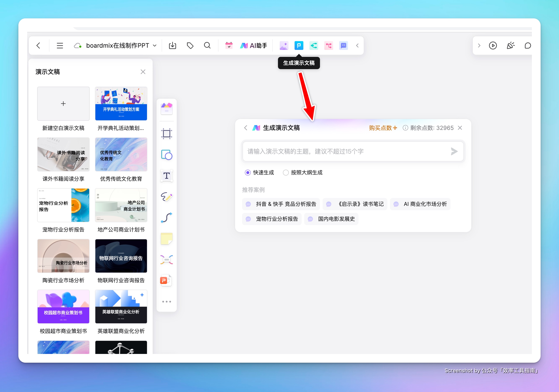The width and height of the screenshot is (559, 392).
Task: Click the purple AI chat note icon
Action: tap(343, 45)
